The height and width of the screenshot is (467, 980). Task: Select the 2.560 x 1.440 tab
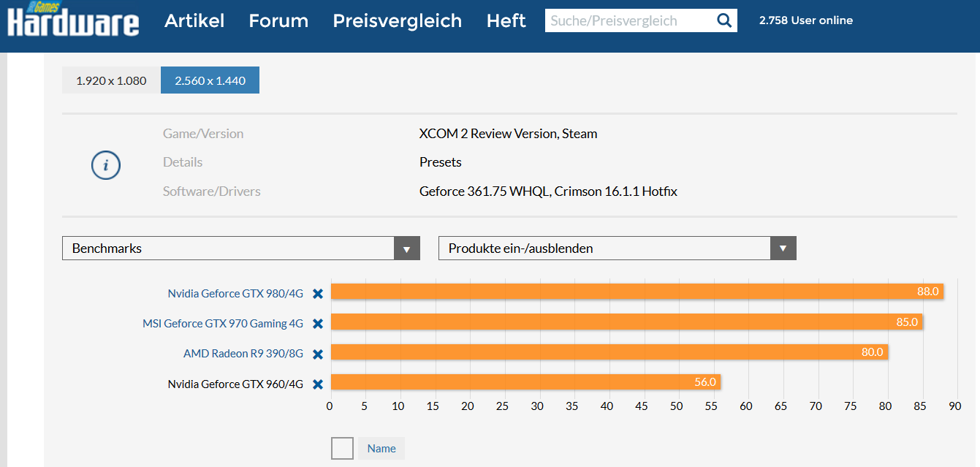point(210,80)
